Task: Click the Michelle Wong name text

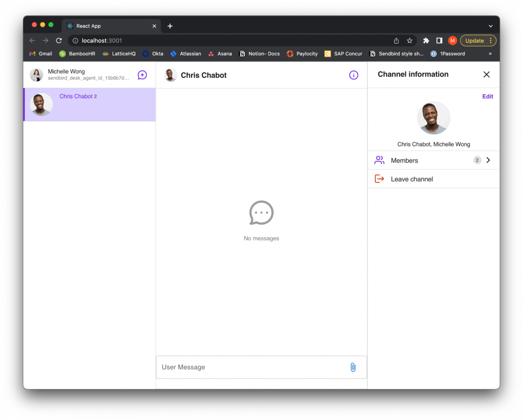Action: [66, 71]
